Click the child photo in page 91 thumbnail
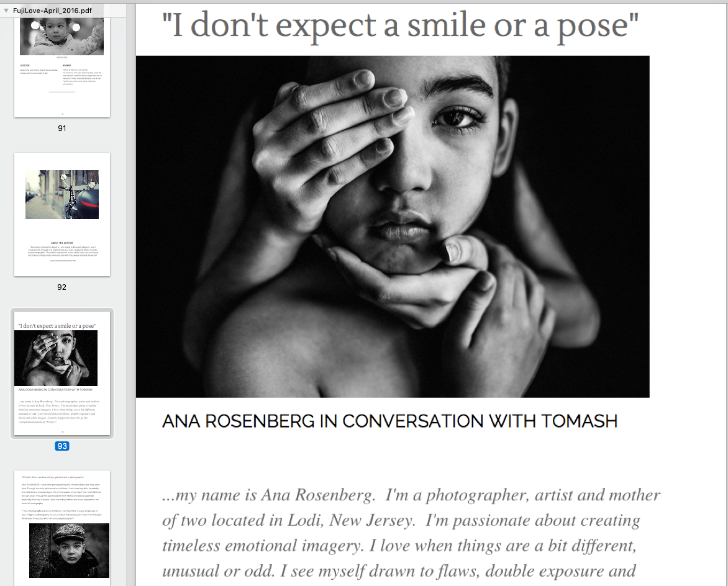728x586 pixels. [x=61, y=37]
